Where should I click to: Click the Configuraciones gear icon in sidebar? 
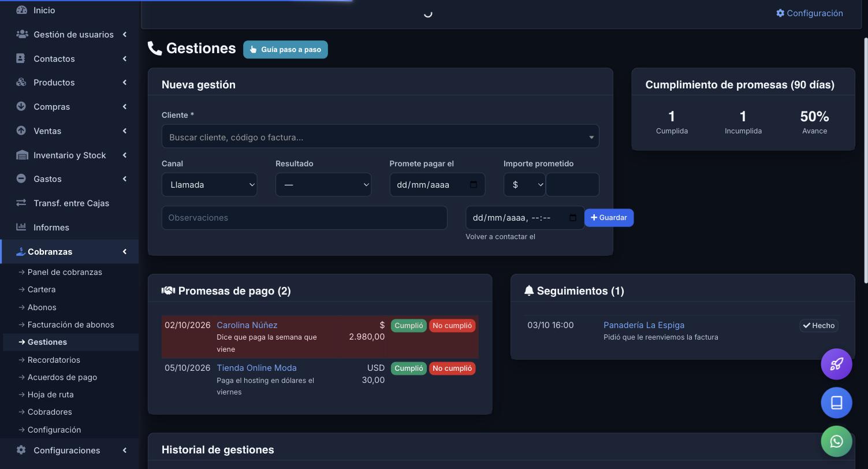click(21, 450)
